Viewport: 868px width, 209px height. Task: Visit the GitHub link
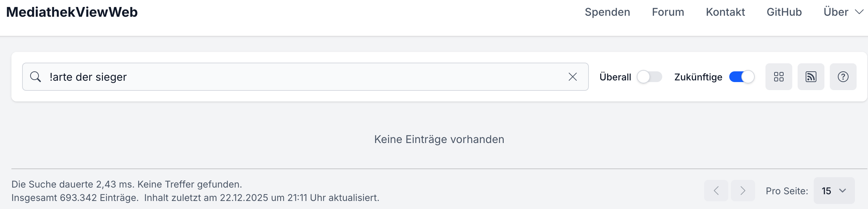point(784,12)
